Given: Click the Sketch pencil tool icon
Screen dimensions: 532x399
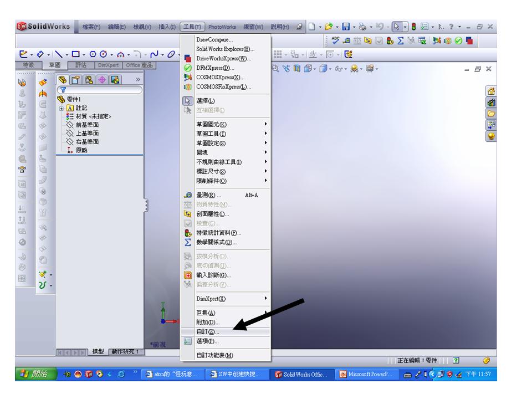Looking at the screenshot, I should coord(23,54).
